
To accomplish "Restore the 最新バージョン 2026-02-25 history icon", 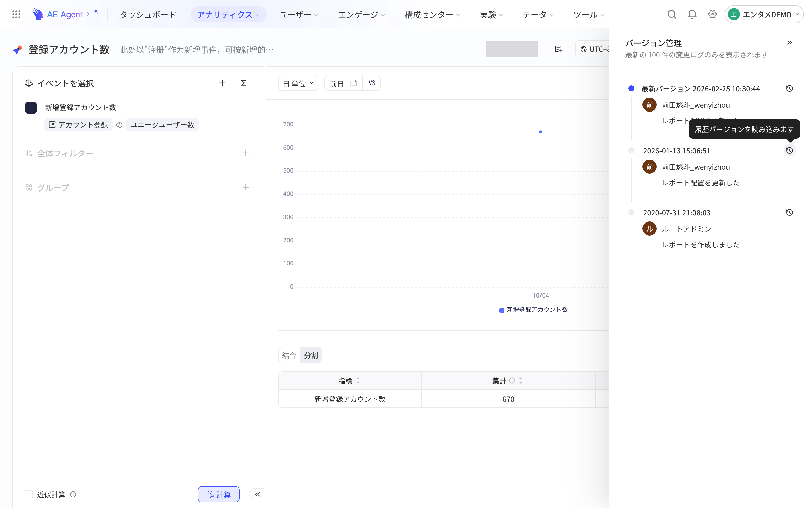I will pyautogui.click(x=789, y=88).
